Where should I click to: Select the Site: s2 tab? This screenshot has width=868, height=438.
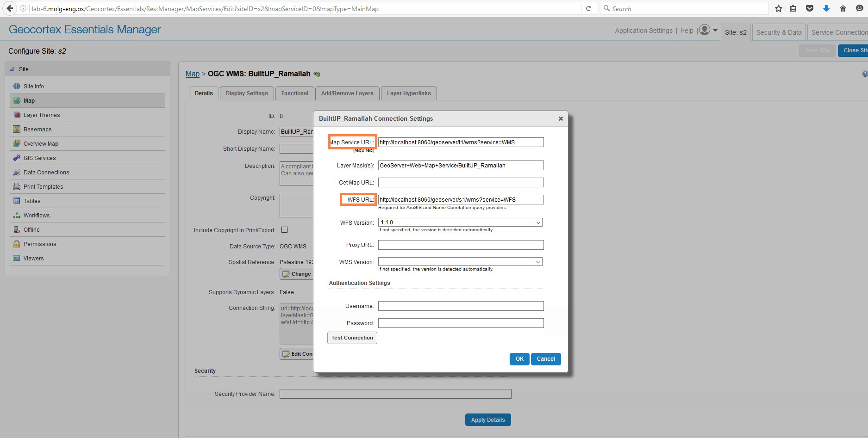click(736, 32)
